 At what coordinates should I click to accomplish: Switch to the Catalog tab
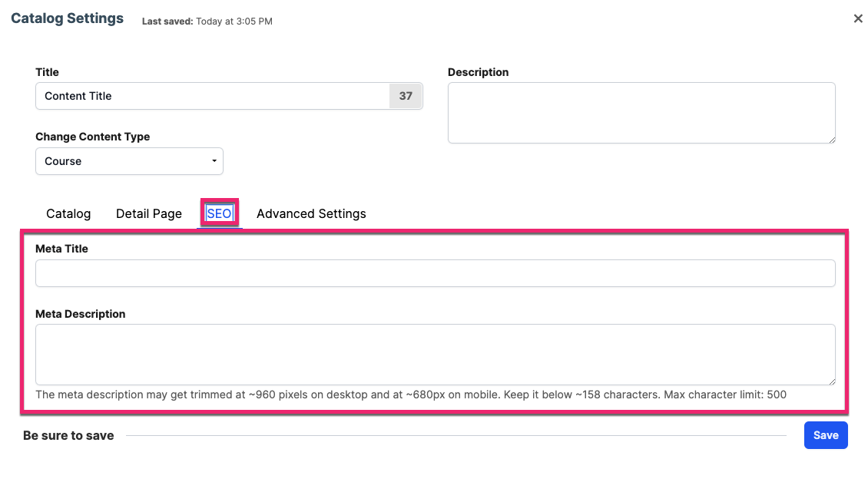click(x=68, y=213)
